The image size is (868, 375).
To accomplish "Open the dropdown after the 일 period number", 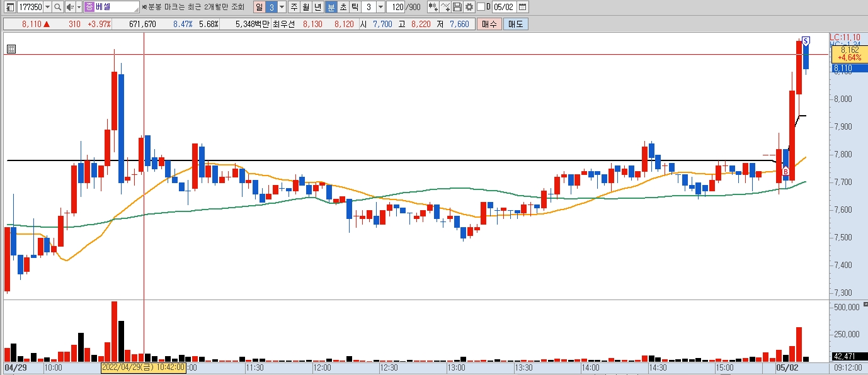I will click(x=282, y=8).
